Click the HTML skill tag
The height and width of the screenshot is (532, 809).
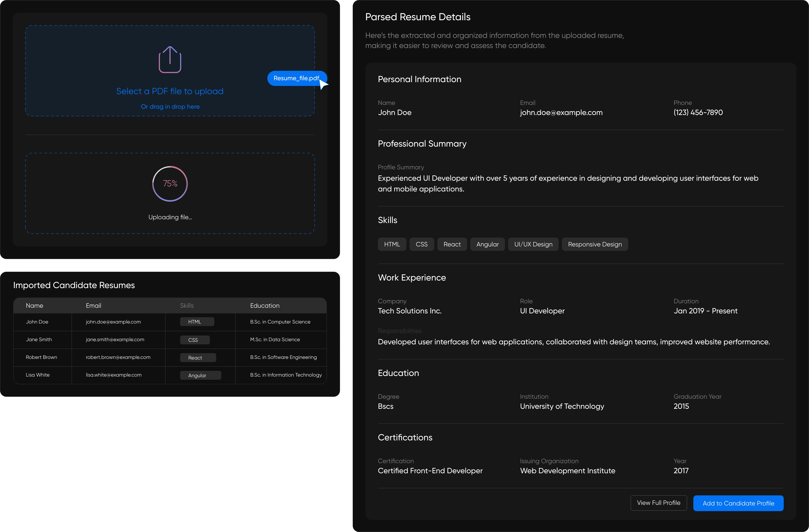point(392,244)
